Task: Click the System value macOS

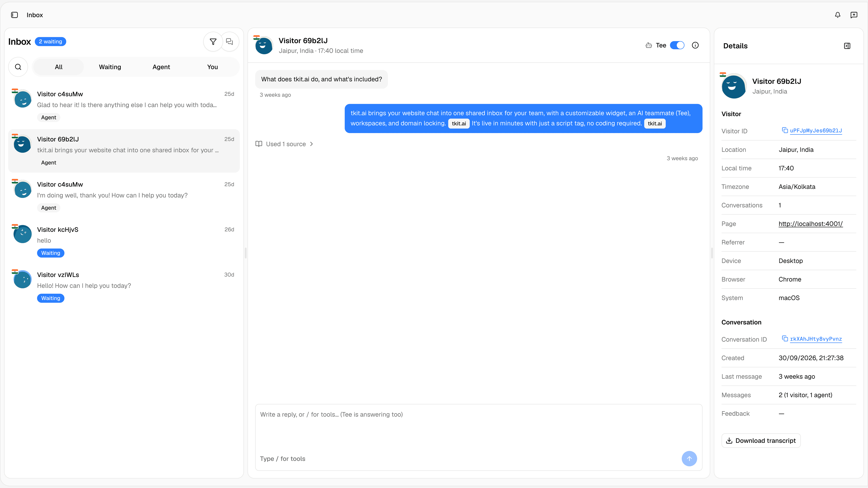Action: click(x=789, y=298)
